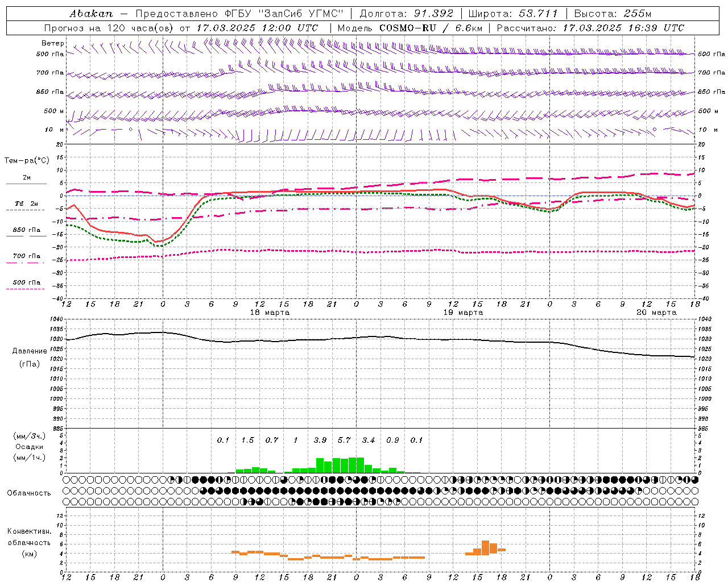Click the (мм/1ч.) precipitation unit label

tap(30, 458)
